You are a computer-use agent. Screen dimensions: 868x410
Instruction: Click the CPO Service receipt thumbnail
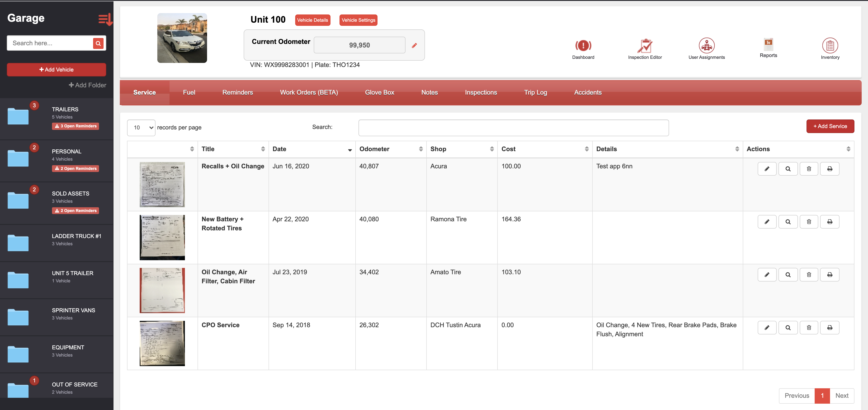pos(162,343)
